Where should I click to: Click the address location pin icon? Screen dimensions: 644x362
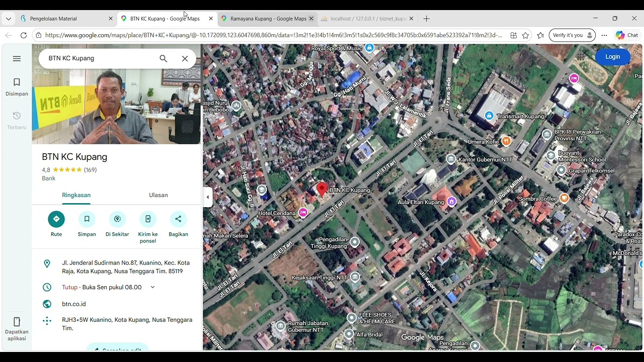(x=47, y=264)
